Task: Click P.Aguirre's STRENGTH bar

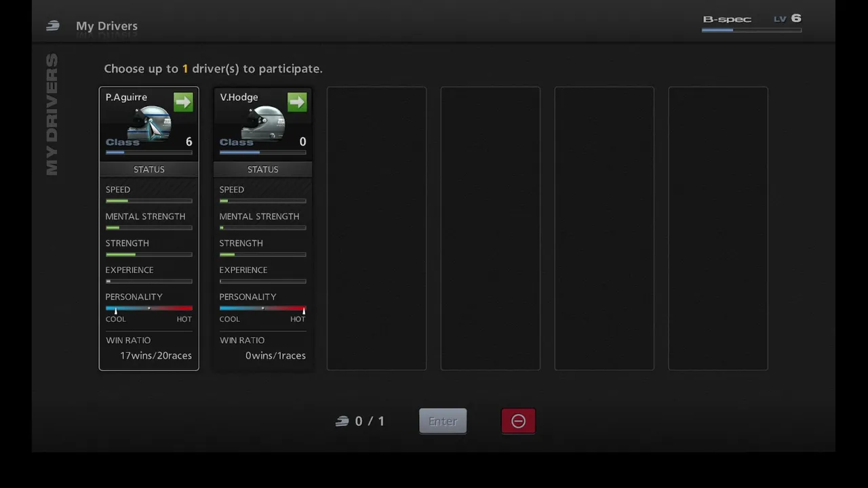Action: 149,254
